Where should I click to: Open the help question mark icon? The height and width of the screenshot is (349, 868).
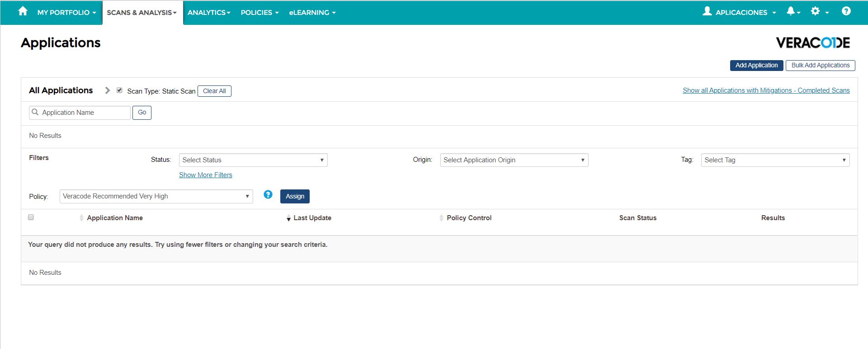pyautogui.click(x=846, y=11)
